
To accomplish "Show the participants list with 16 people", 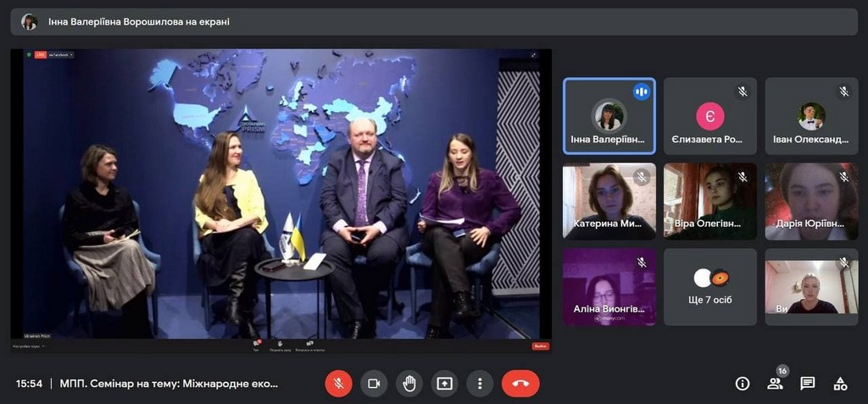I will [x=775, y=384].
